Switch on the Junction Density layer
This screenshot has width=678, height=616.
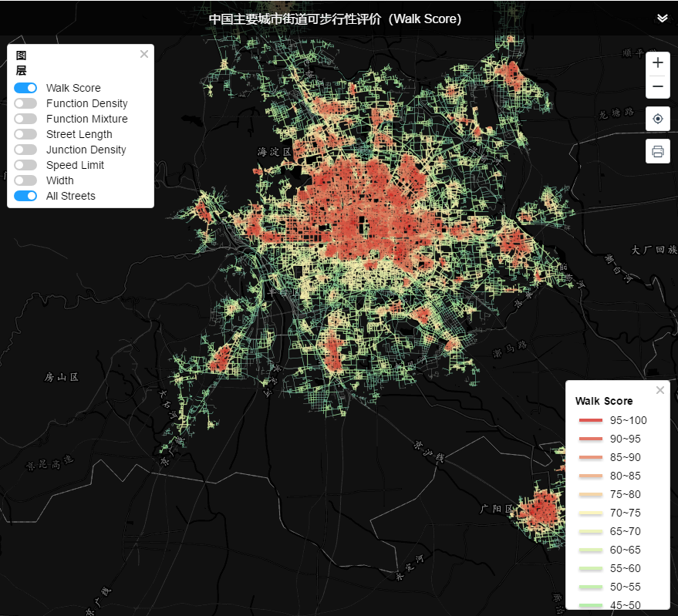tap(25, 150)
